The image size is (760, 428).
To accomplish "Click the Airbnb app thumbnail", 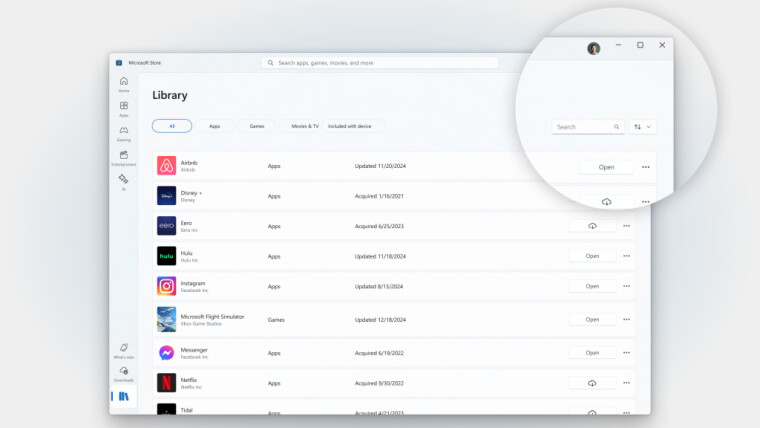I will (166, 166).
